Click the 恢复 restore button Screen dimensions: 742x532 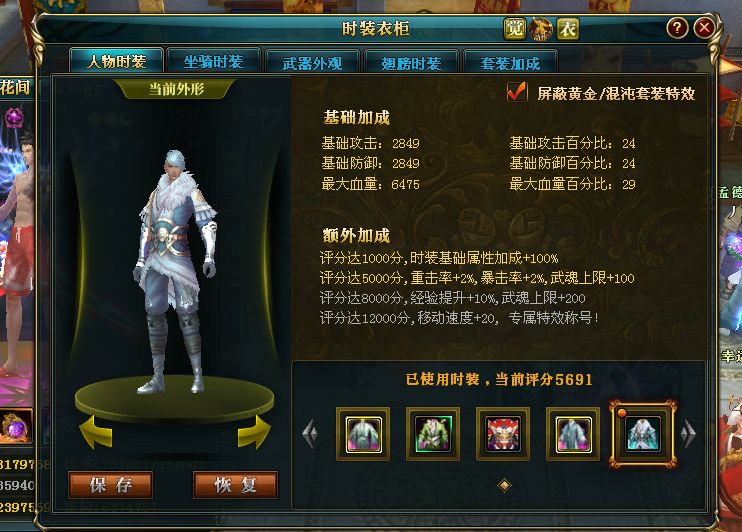click(236, 485)
